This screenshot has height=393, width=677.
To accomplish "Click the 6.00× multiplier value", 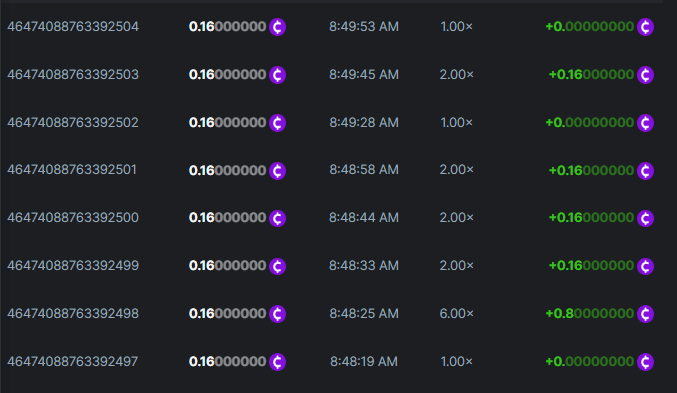I will [x=456, y=314].
